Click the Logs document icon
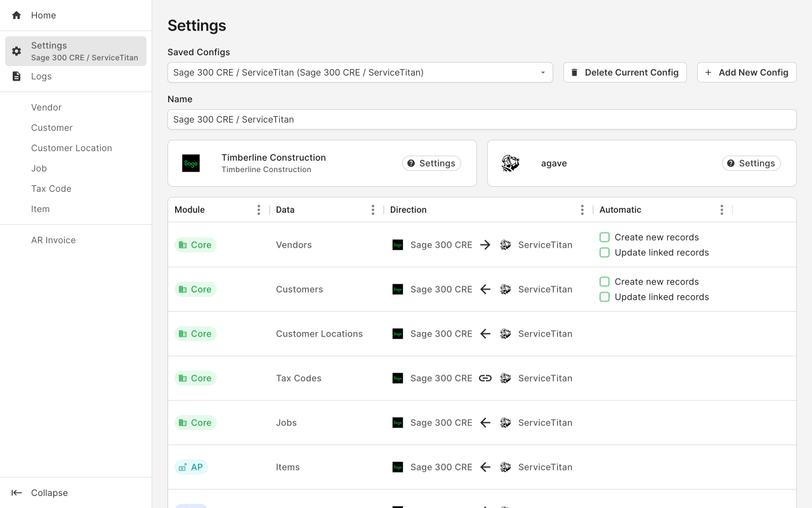Screen dimensions: 812x508 (16, 76)
